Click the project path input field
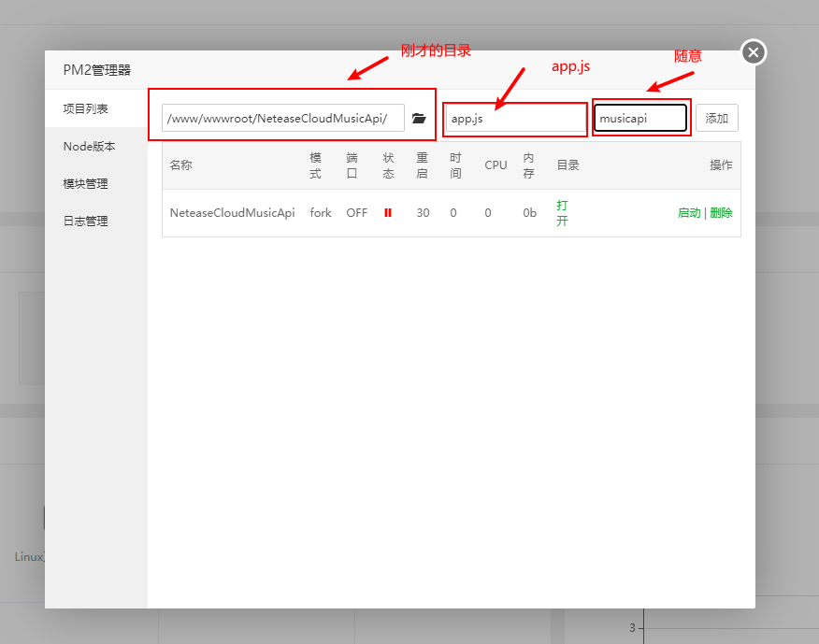 click(x=280, y=118)
